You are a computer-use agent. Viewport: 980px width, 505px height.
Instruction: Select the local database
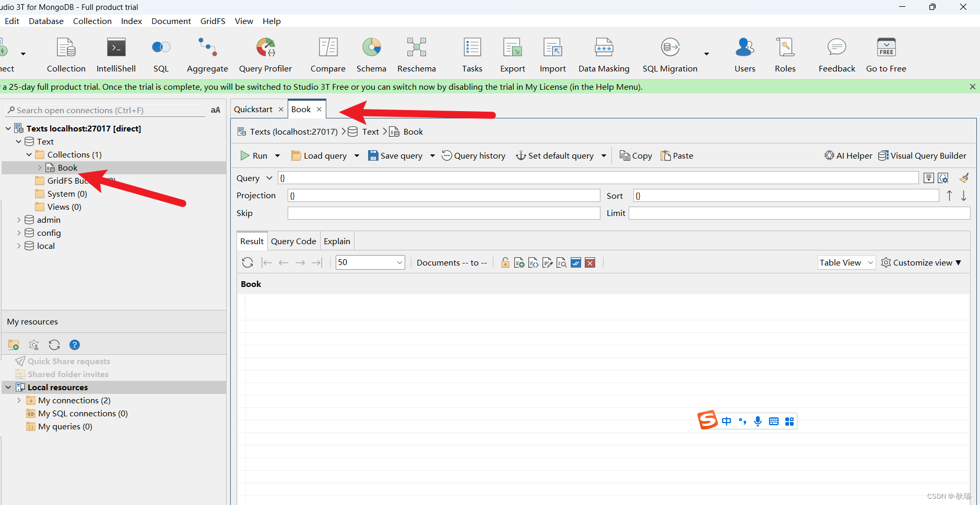[45, 246]
